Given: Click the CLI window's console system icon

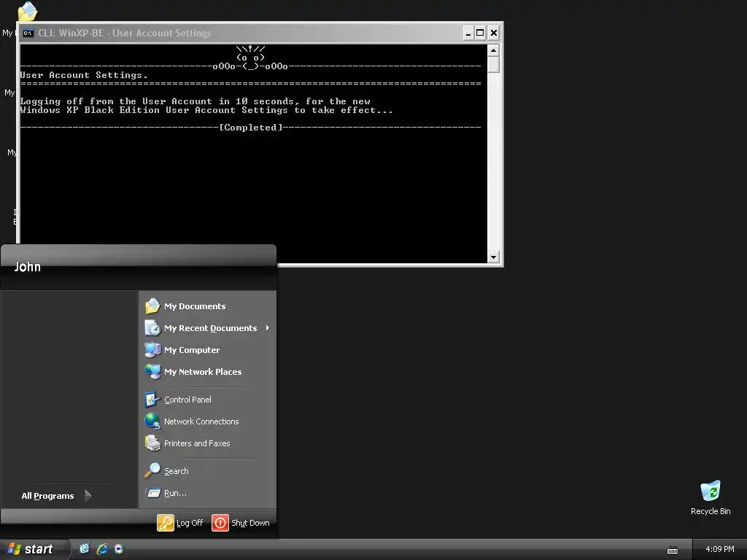Looking at the screenshot, I should [28, 33].
